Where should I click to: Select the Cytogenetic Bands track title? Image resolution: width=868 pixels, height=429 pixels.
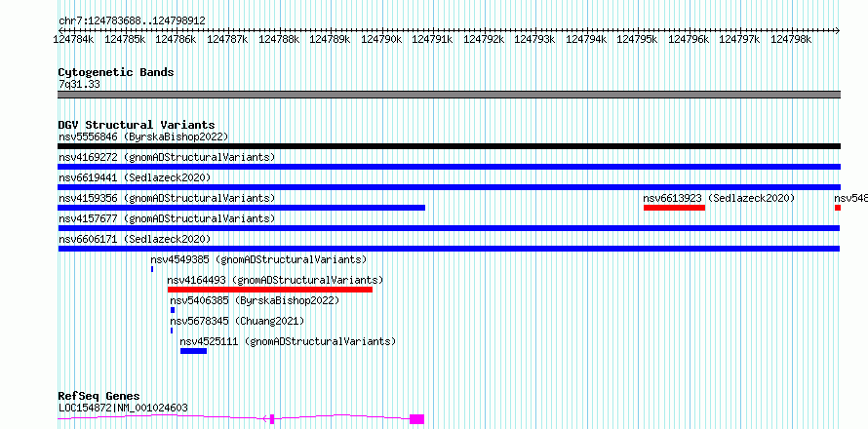pos(116,72)
